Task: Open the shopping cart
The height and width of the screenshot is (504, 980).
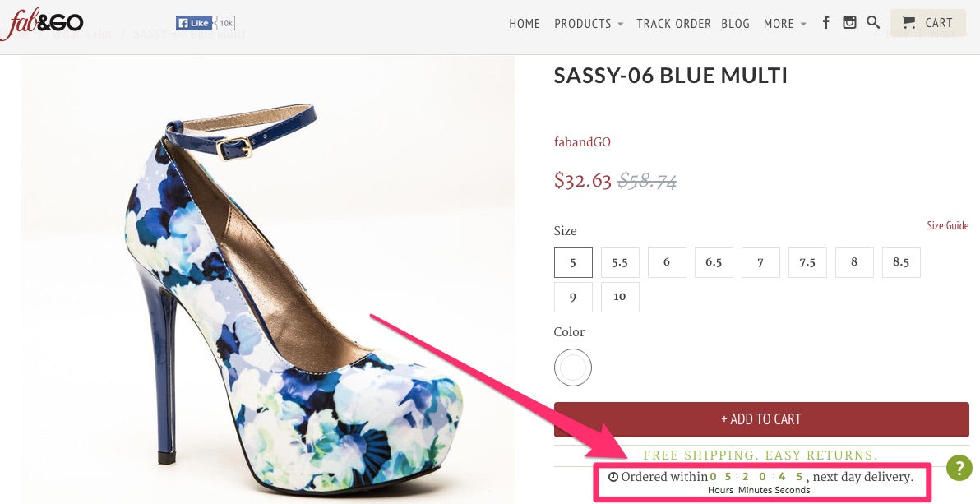Action: [x=927, y=23]
